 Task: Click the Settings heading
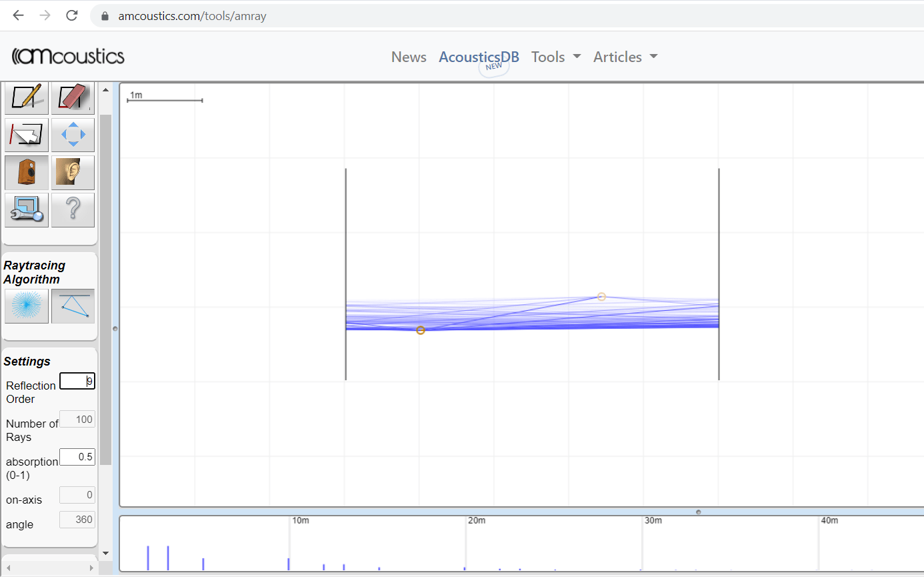point(27,362)
